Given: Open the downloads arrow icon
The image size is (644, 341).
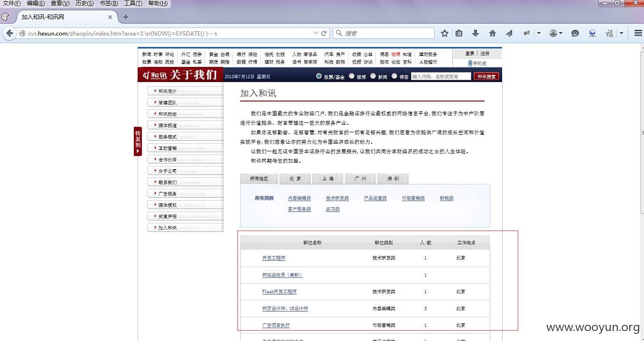Looking at the screenshot, I should click(476, 33).
